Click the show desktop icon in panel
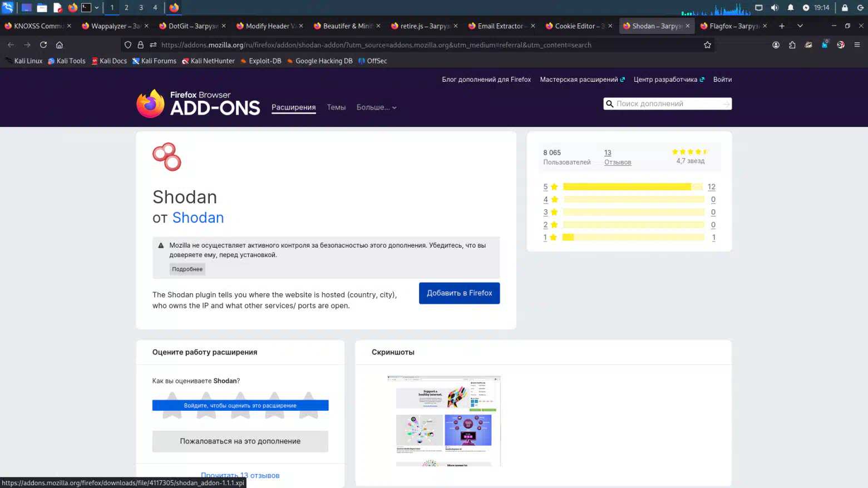Screen dimensions: 868x488 tap(26, 8)
